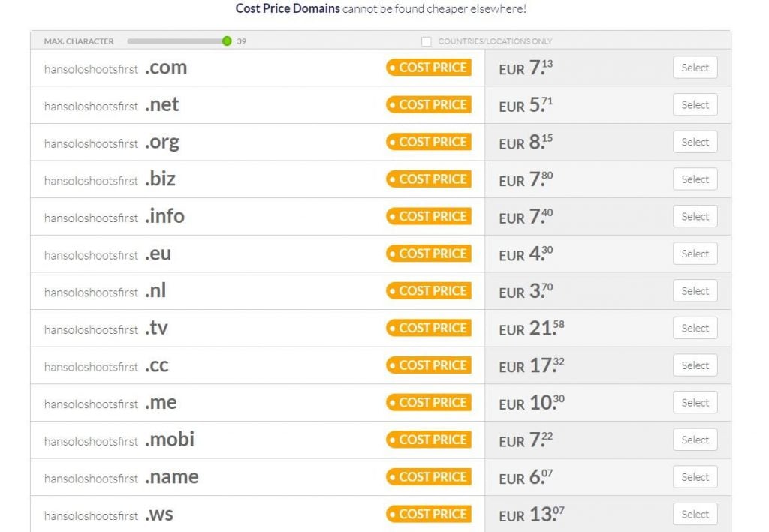Select the .name domain

coord(695,477)
